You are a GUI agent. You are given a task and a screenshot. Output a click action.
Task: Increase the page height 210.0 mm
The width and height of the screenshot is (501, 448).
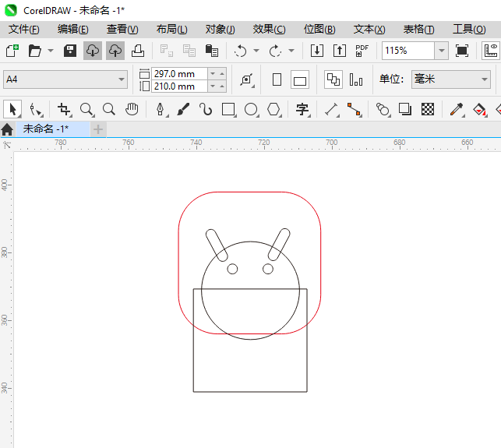pos(222,86)
